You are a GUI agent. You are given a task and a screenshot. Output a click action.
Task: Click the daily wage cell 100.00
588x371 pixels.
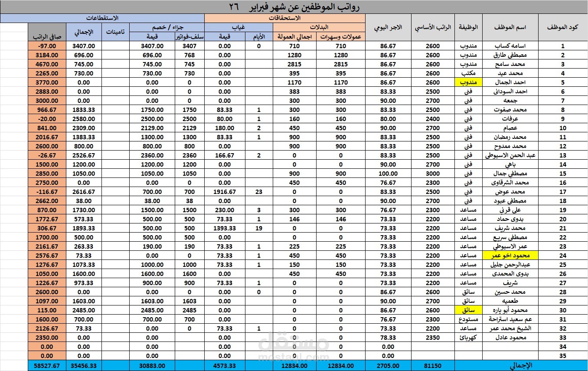(x=388, y=174)
